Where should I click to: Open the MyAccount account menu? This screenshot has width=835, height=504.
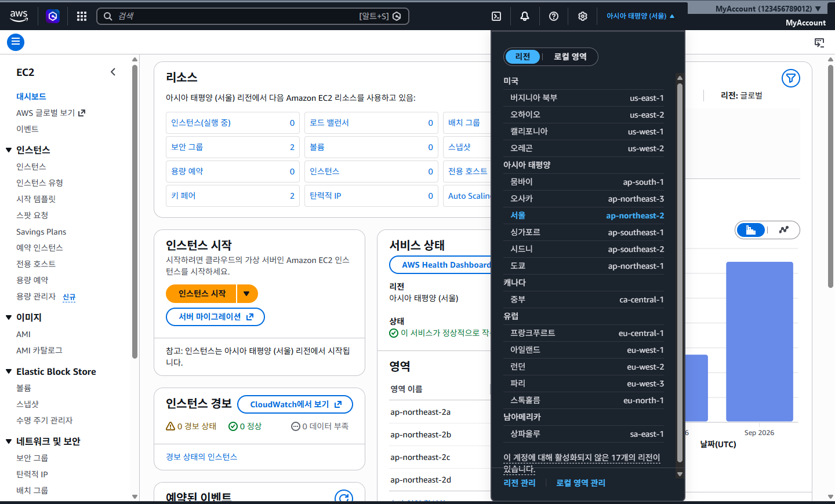[768, 9]
